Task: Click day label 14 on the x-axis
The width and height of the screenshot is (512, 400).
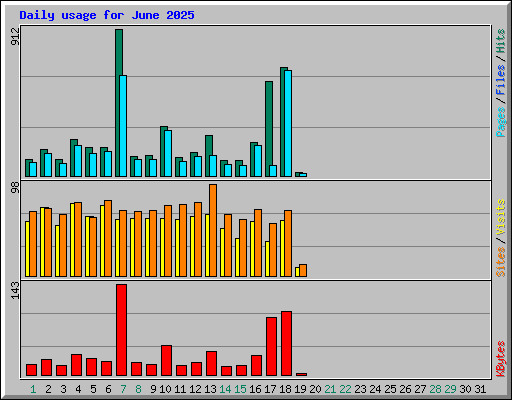Action: click(225, 389)
